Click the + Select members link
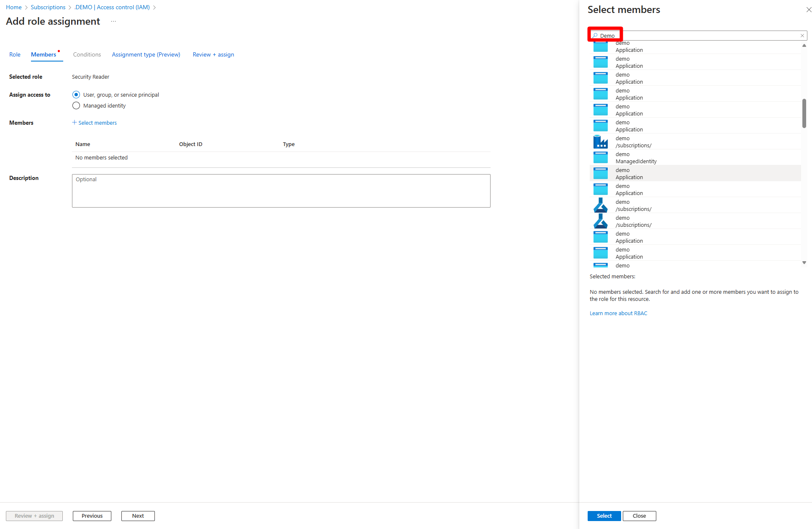 click(95, 123)
